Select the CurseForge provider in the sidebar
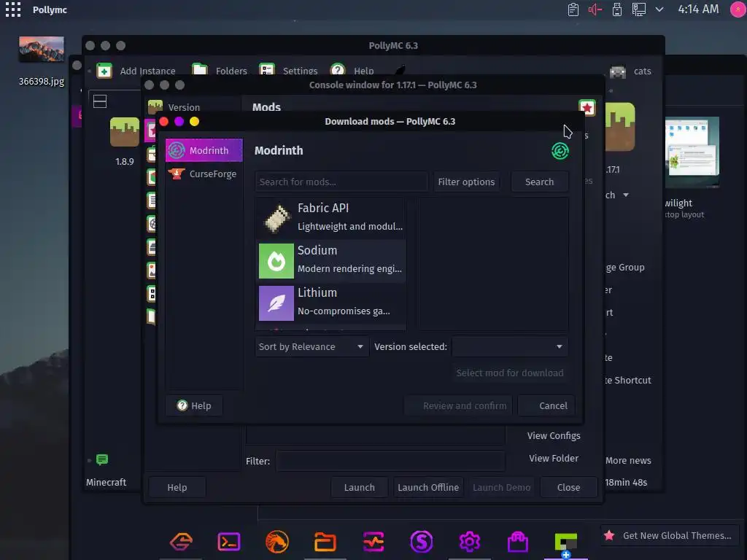This screenshot has width=747, height=560. (204, 174)
